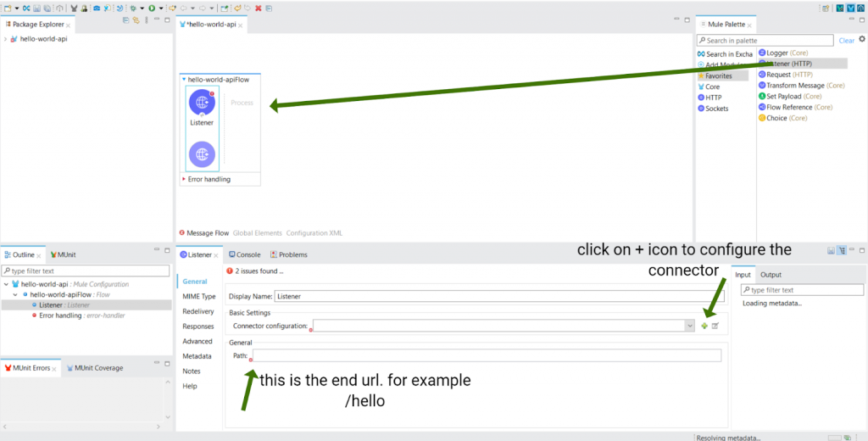Select Set Payload (Core) in palette
868x441 pixels.
pyautogui.click(x=790, y=97)
